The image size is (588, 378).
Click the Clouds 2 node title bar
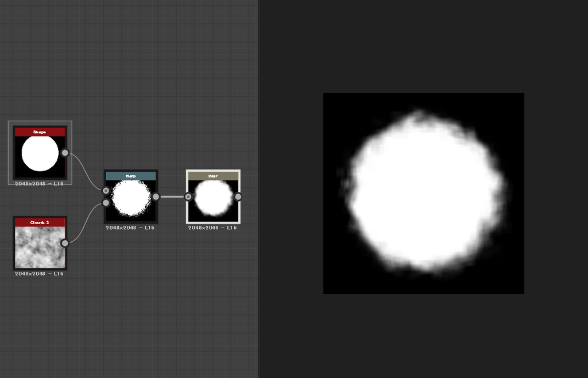[x=40, y=222]
